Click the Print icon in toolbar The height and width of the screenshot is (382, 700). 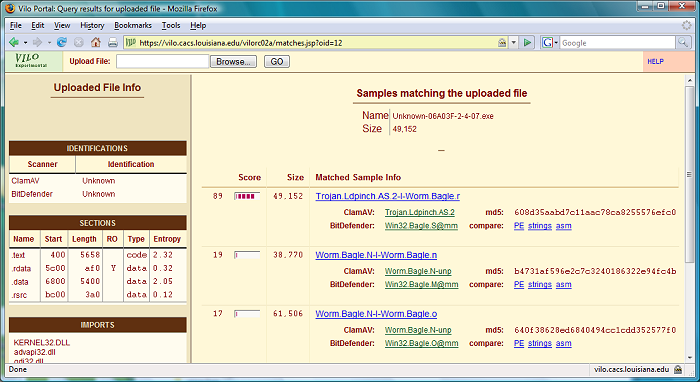tap(112, 42)
